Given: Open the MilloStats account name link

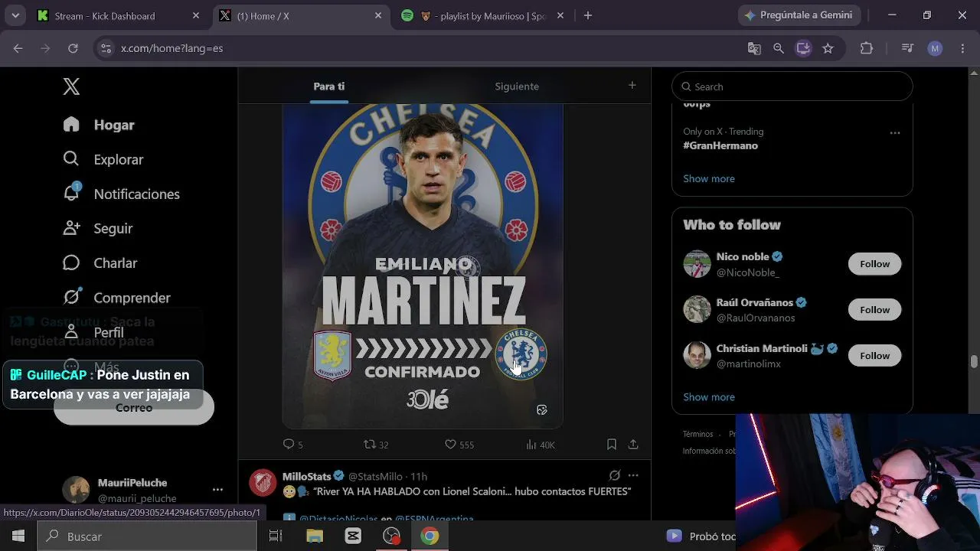Looking at the screenshot, I should 307,476.
